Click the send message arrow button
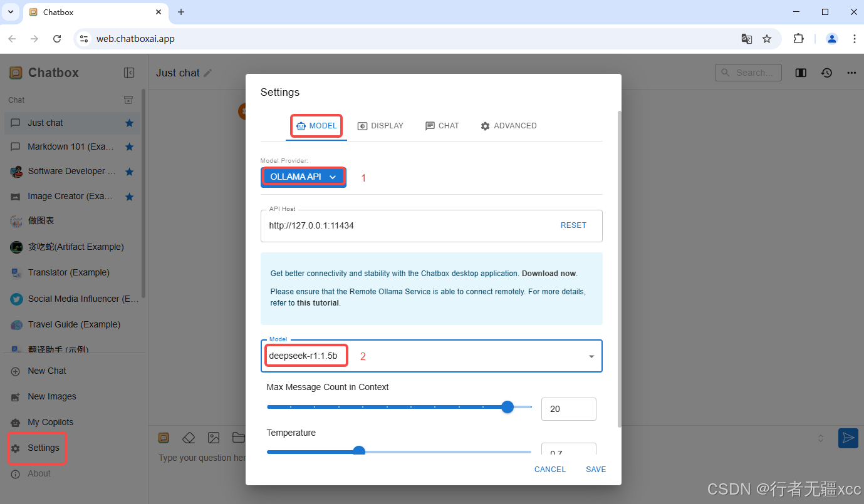The image size is (864, 504). point(848,438)
